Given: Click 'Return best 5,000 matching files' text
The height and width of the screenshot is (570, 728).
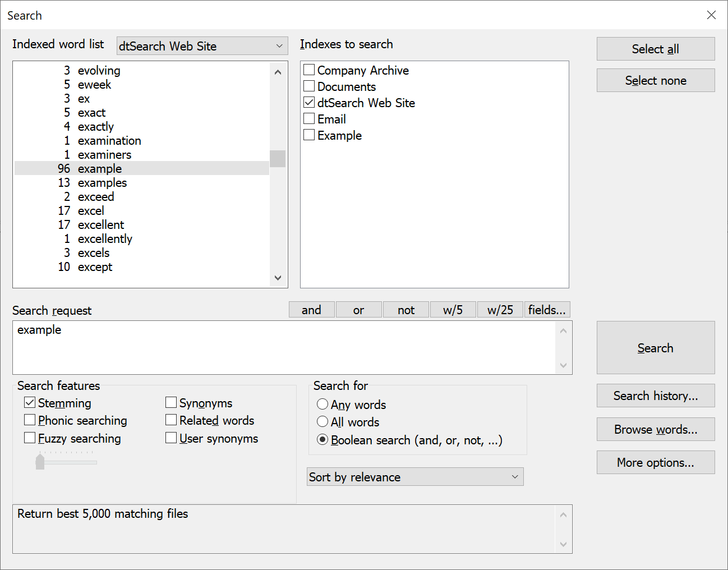Looking at the screenshot, I should point(103,514).
